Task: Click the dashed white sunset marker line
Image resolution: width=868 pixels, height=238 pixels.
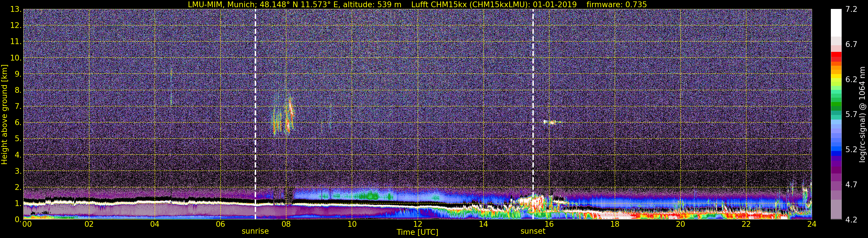Action: 533,114
